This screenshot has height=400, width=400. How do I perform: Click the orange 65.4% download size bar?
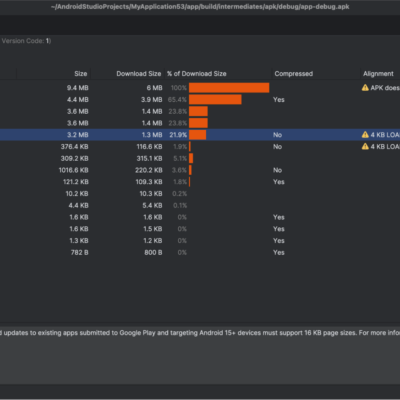[215, 99]
